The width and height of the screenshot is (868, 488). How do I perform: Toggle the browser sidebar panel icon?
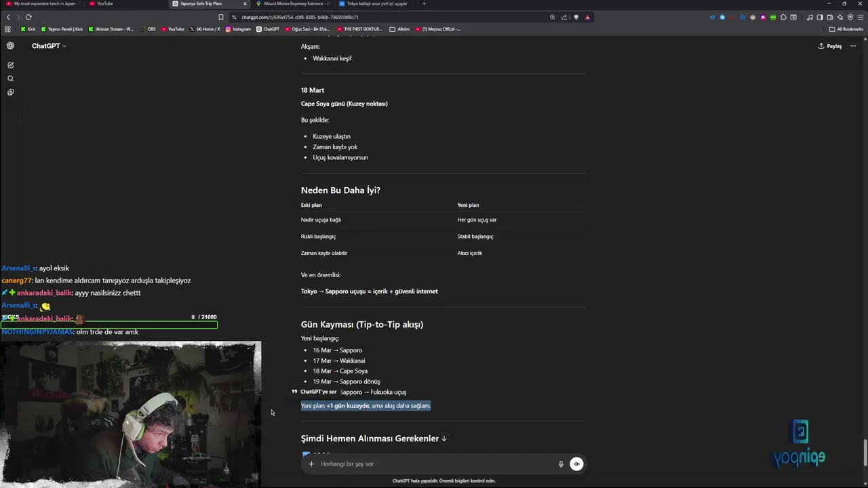pyautogui.click(x=820, y=17)
